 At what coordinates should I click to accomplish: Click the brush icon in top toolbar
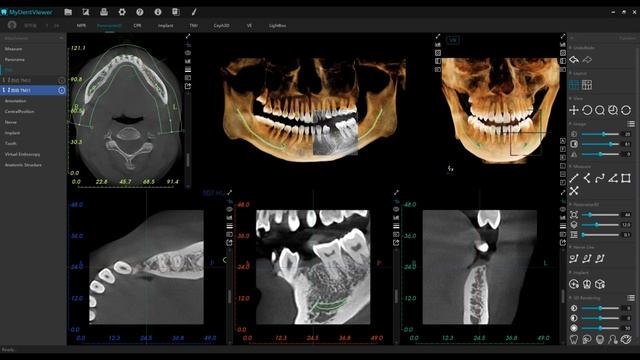[x=194, y=12]
